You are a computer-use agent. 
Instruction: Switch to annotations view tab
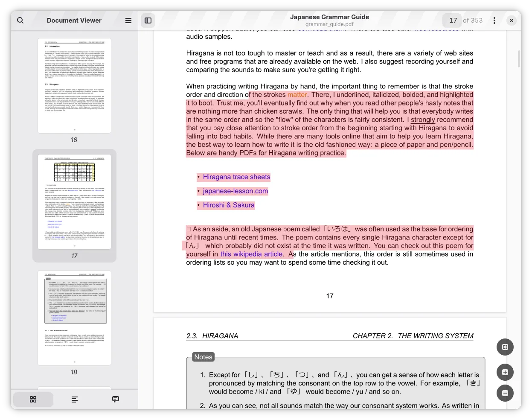pyautogui.click(x=116, y=400)
